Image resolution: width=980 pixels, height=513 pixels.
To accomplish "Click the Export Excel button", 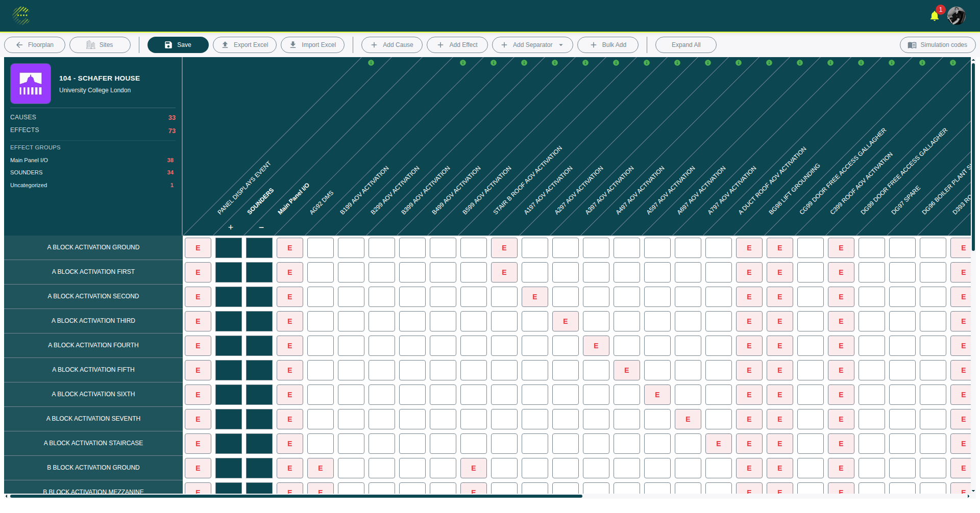I will [x=244, y=45].
